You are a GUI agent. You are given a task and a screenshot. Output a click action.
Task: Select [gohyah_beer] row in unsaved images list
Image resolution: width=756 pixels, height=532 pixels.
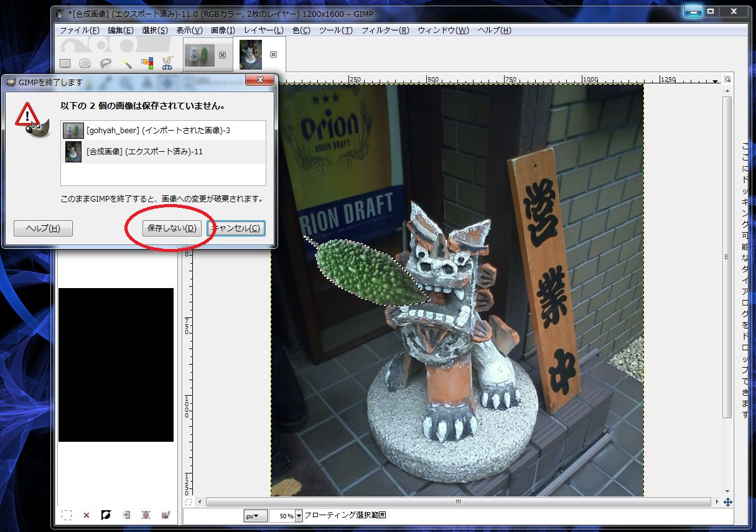164,131
